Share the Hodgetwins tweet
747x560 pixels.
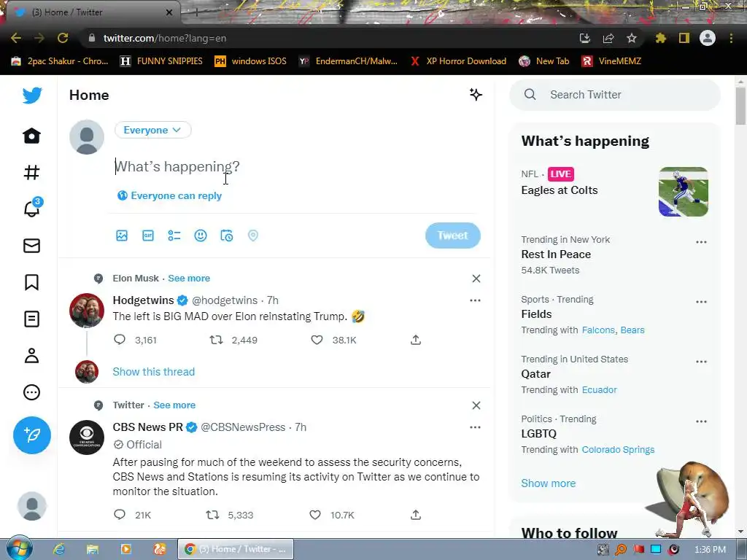click(416, 340)
